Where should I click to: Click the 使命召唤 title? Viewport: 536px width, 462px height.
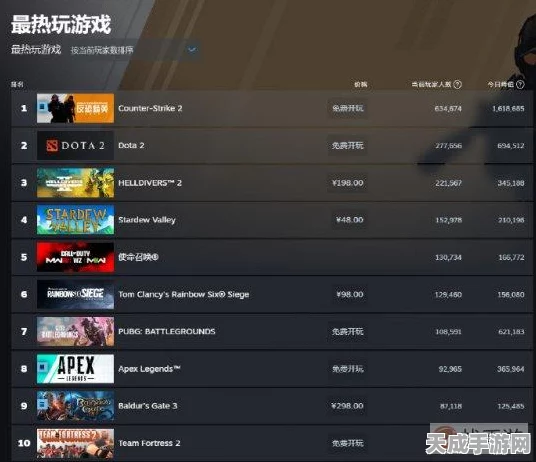pos(138,257)
